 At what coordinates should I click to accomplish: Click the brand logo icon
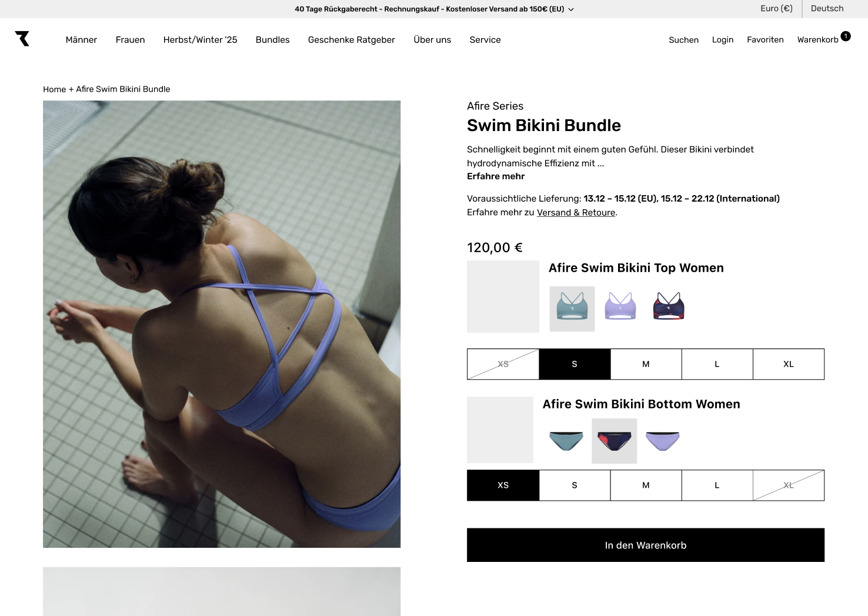(22, 39)
